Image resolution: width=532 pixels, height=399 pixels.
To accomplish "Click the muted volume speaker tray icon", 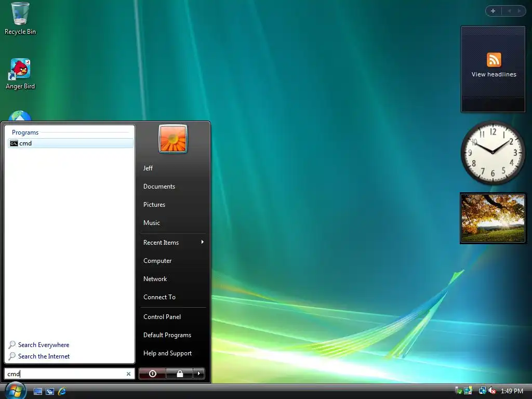I will (x=492, y=391).
